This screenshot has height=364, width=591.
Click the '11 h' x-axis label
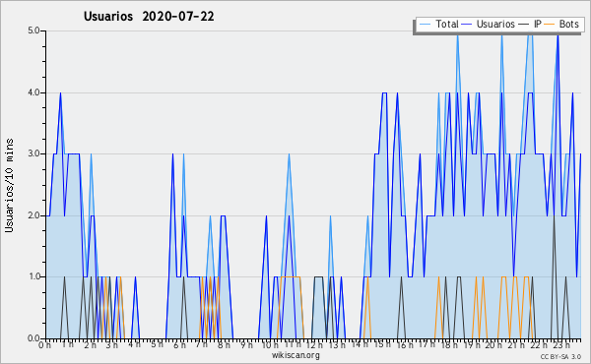coord(293,344)
